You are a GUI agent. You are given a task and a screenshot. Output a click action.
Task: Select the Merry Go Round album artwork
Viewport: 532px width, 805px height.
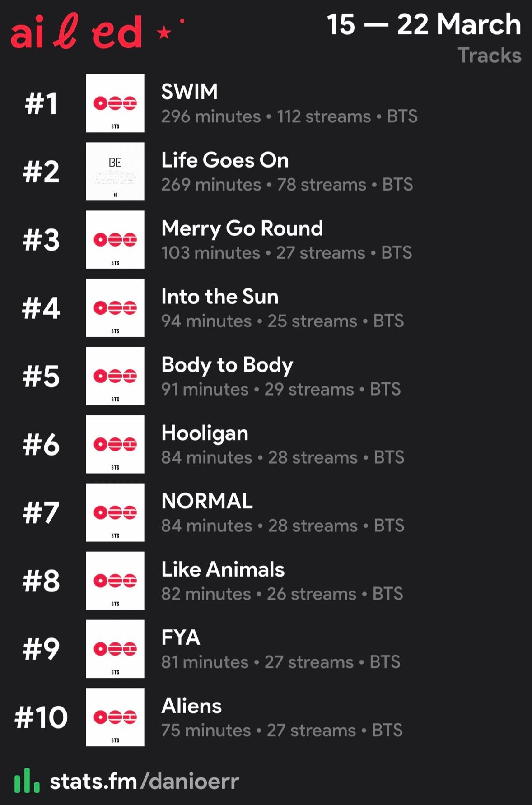115,240
